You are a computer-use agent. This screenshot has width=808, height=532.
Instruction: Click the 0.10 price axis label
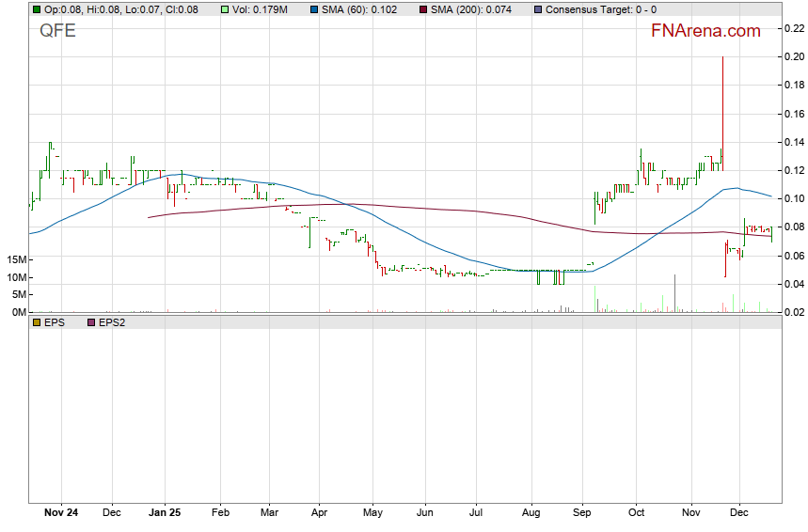pos(794,198)
